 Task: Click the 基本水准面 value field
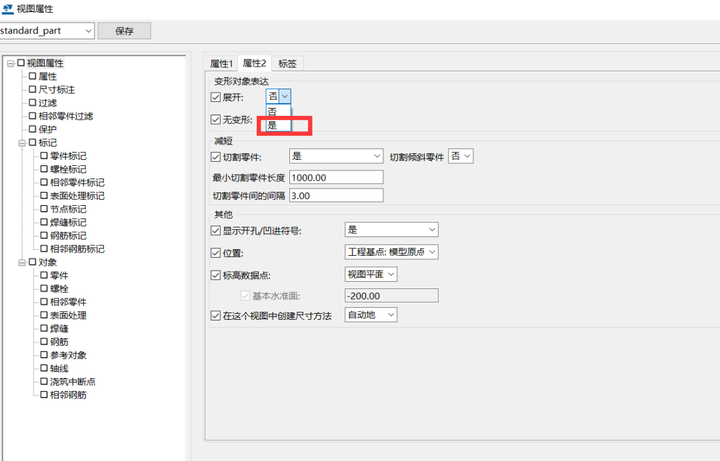[x=391, y=296]
